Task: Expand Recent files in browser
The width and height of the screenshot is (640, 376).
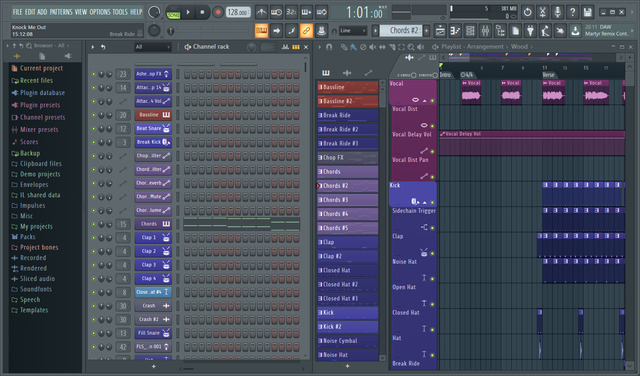Action: [x=36, y=80]
